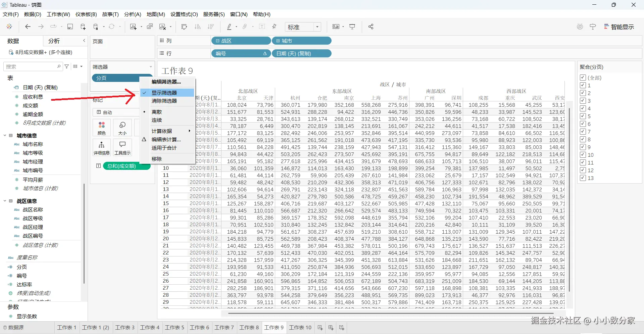
Task: Select 编辑筛选器... in context menu
Action: tap(167, 82)
